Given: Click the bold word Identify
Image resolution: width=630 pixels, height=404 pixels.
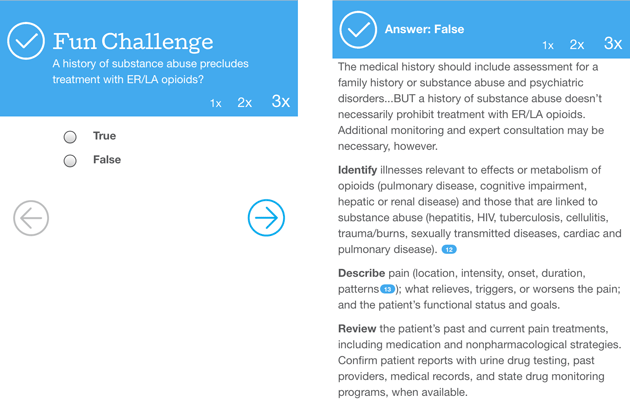Looking at the screenshot, I should pos(357,170).
